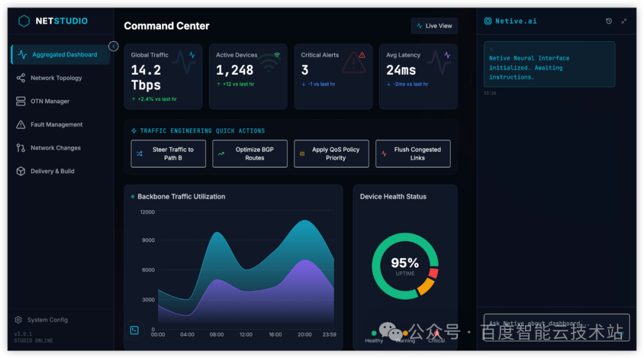Click the 95% UPTIME center label
Viewport: 644px width, 358px height.
click(x=405, y=266)
